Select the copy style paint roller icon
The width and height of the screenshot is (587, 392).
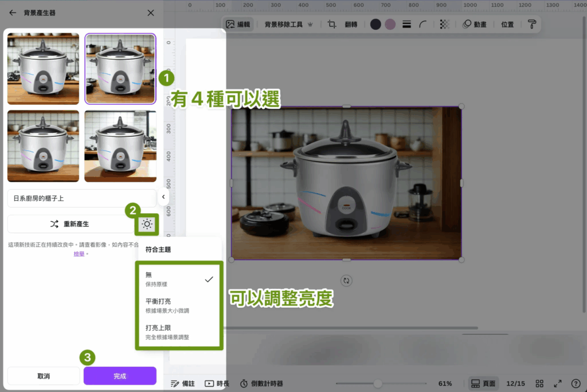(531, 24)
